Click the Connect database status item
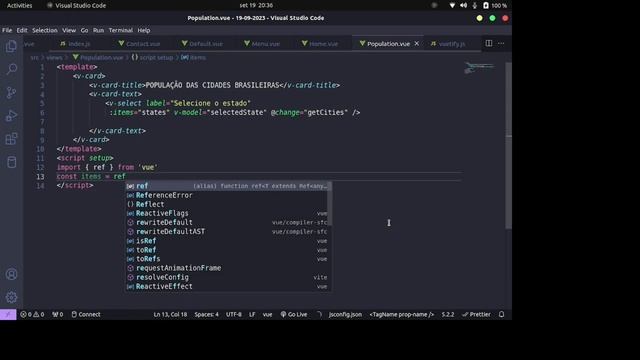The height and width of the screenshot is (360, 640). [x=86, y=314]
